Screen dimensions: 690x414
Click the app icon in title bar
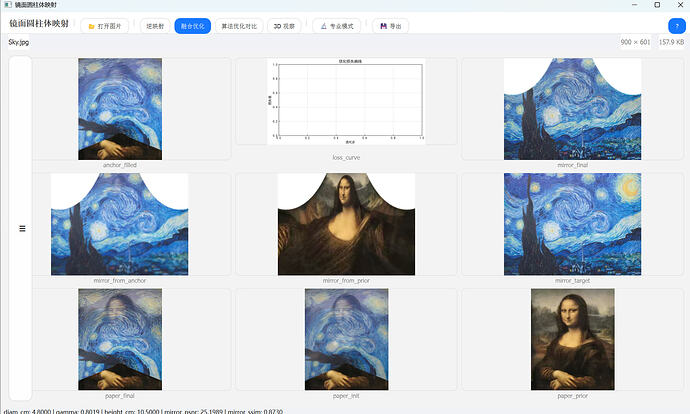[x=8, y=5]
